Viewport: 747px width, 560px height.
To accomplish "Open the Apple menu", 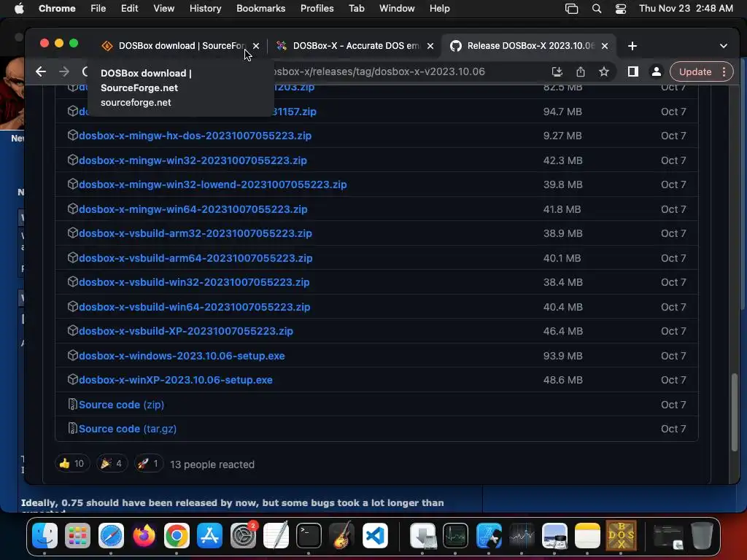I will click(x=19, y=9).
